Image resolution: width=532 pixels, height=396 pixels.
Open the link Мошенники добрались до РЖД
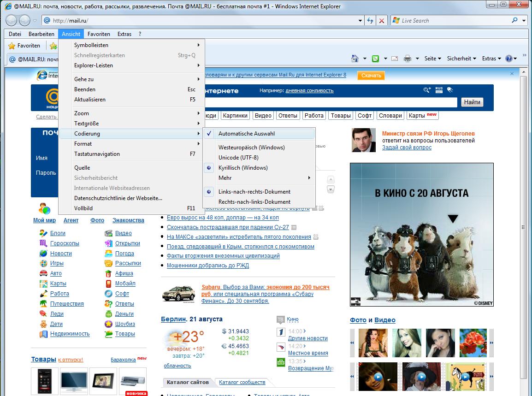pos(207,266)
